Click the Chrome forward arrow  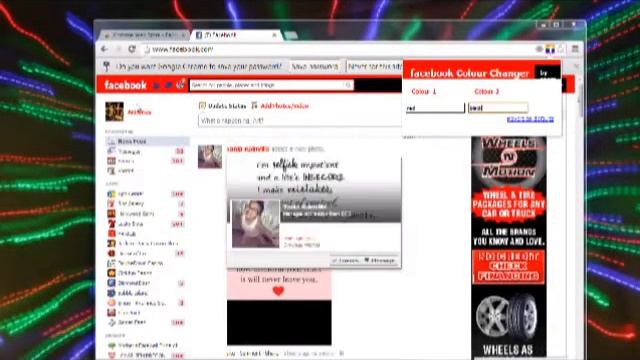coord(119,49)
